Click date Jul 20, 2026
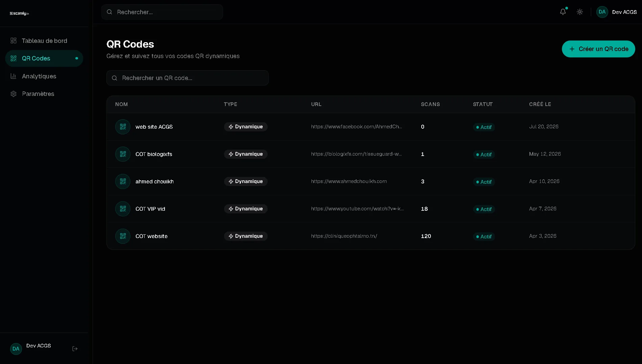This screenshot has width=642, height=364. click(544, 127)
